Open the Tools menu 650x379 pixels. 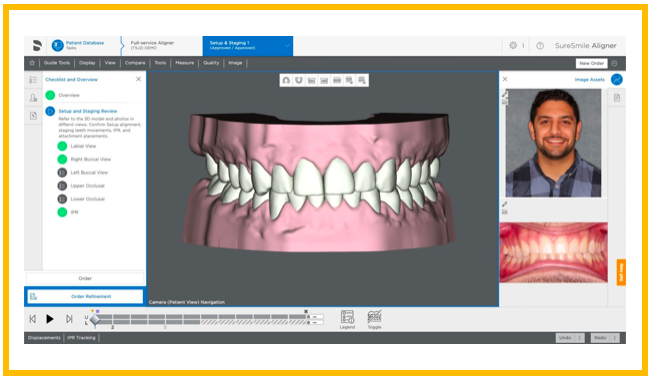(x=160, y=63)
